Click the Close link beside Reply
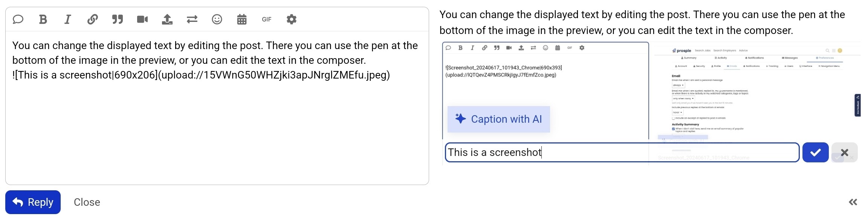Viewport: 868px width, 219px height. tap(87, 202)
